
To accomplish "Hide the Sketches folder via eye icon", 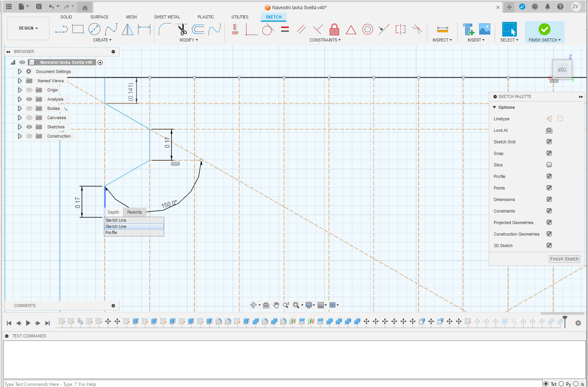I will (x=29, y=127).
